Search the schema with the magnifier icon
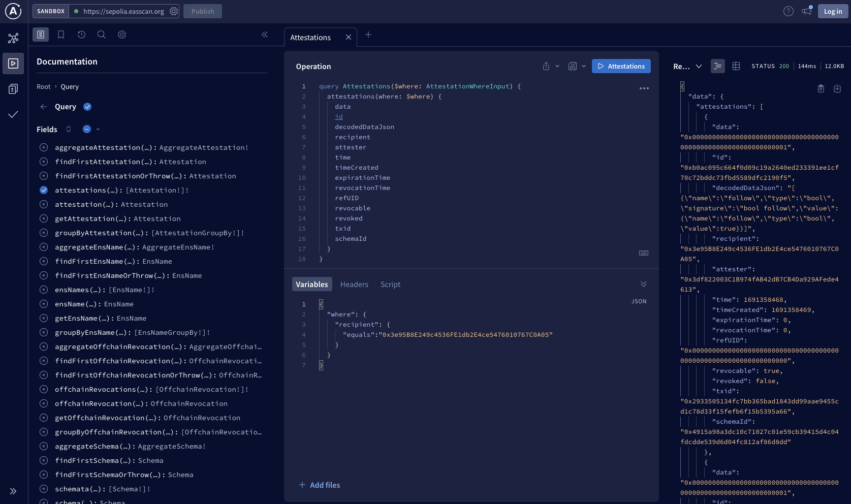Screen dimensions: 851x504 101,34
